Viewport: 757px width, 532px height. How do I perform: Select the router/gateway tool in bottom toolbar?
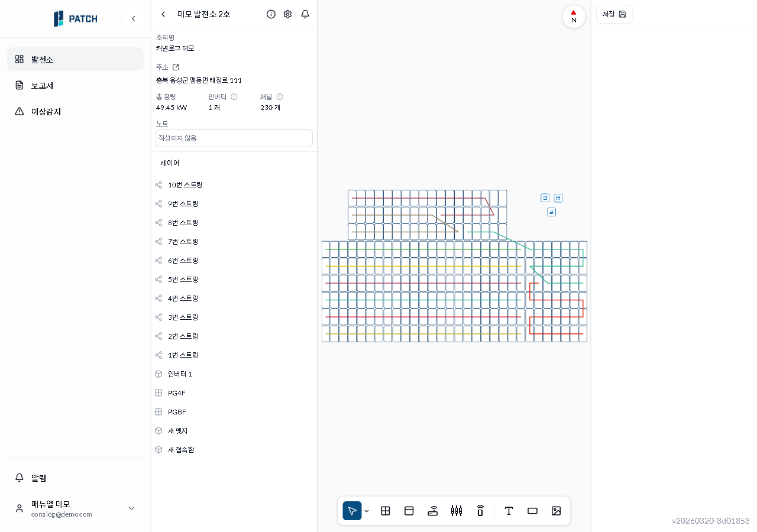433,511
